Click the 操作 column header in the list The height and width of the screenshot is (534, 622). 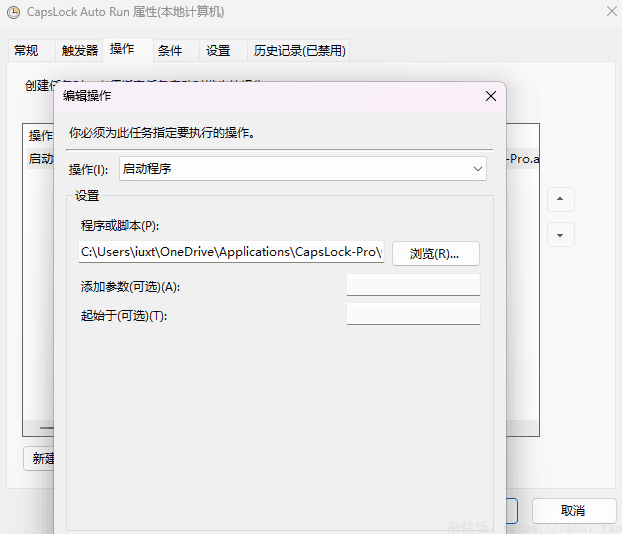coord(40,135)
